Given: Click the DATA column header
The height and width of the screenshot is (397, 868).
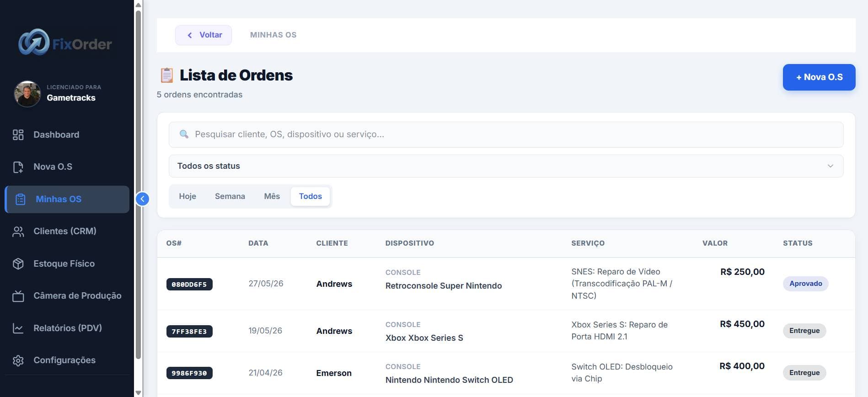Looking at the screenshot, I should tap(258, 243).
